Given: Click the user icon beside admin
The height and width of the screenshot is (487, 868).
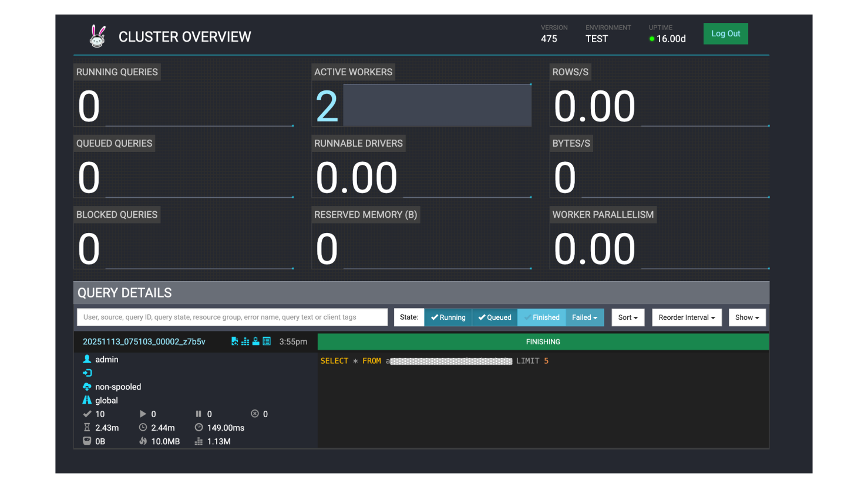Looking at the screenshot, I should coord(87,359).
